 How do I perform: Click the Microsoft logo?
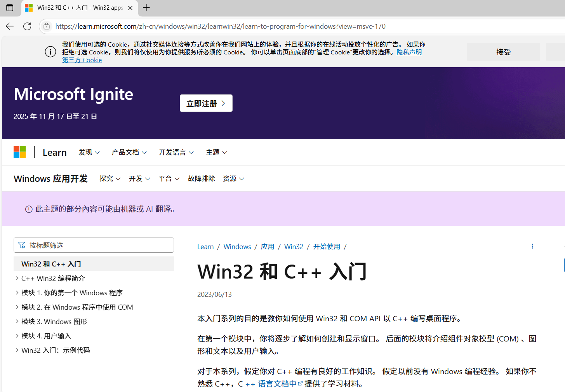(20, 152)
